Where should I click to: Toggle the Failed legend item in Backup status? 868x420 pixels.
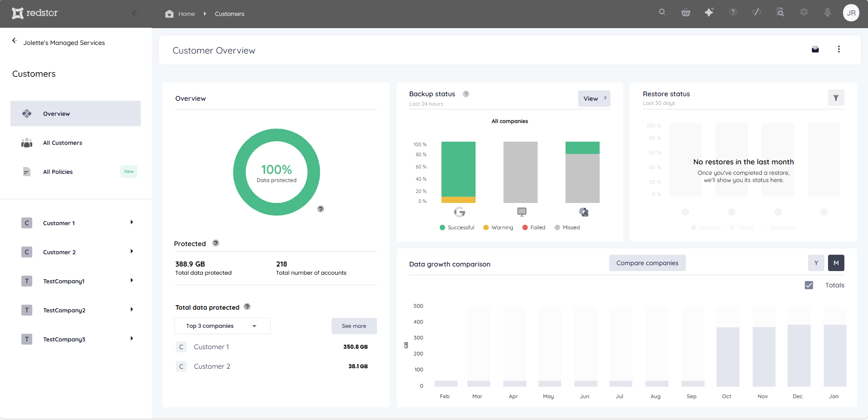click(534, 227)
